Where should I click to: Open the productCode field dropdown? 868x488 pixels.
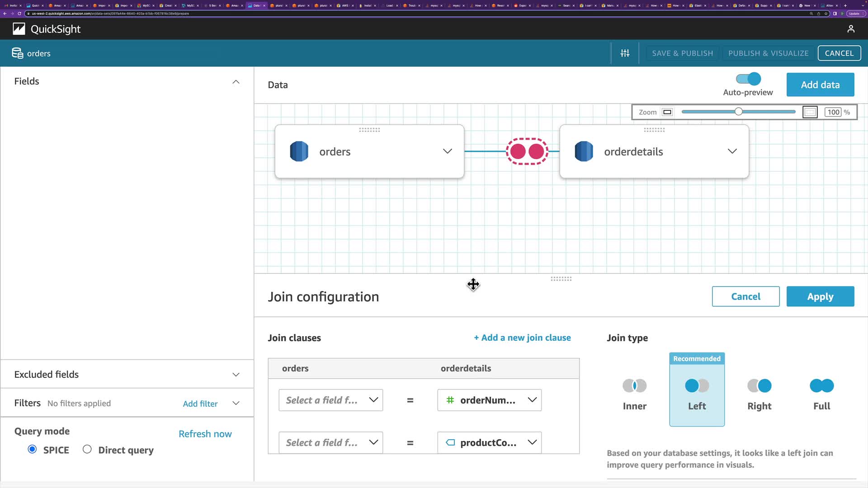489,442
